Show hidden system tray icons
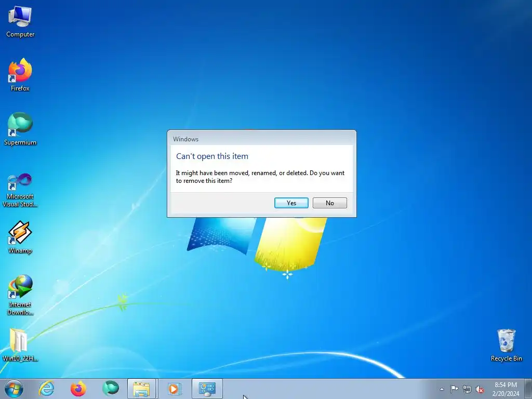532x399 pixels. pos(442,389)
